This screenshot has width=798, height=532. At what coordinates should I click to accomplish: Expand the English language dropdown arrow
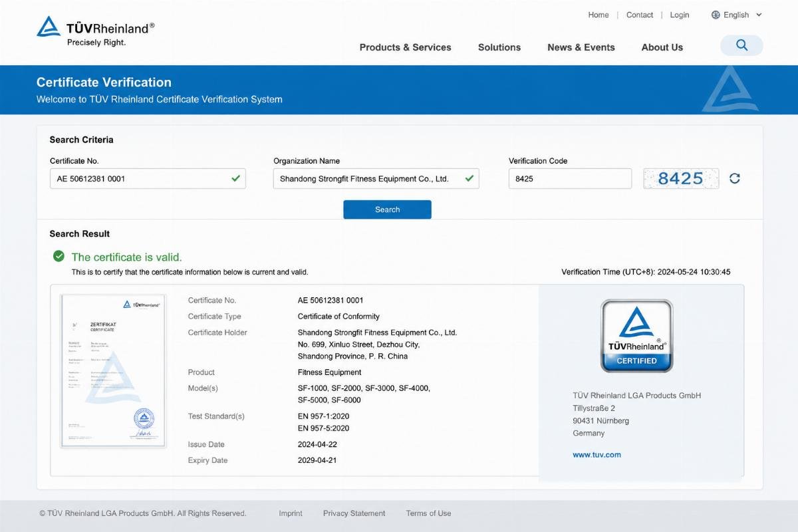759,15
